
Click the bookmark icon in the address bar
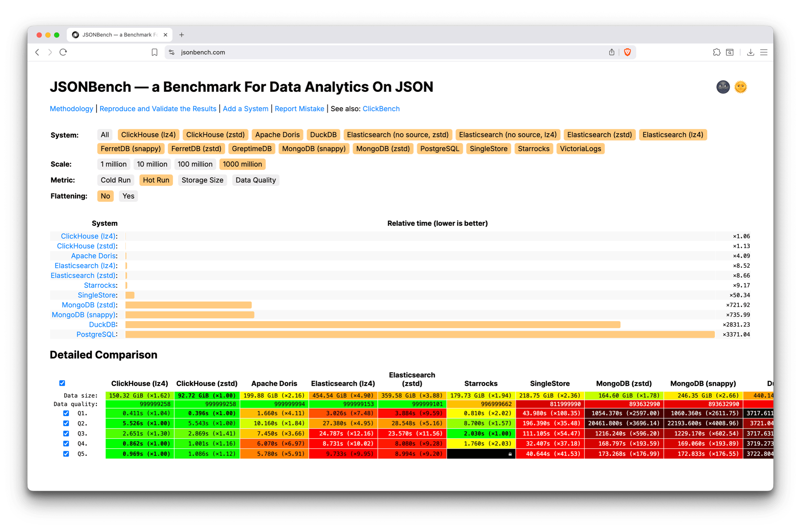(155, 52)
